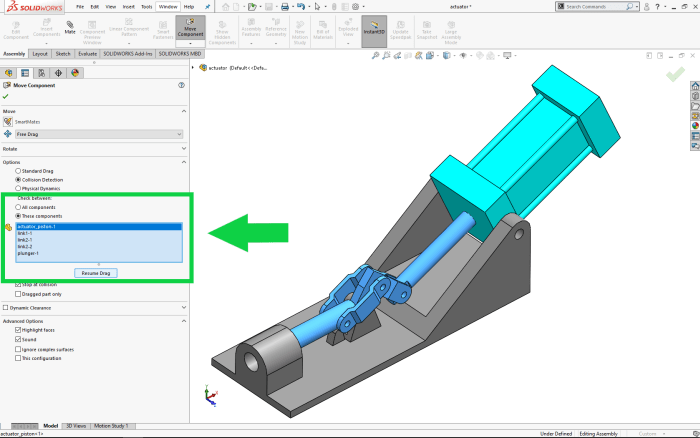Click the Zoom to Fit icon

[x=375, y=56]
